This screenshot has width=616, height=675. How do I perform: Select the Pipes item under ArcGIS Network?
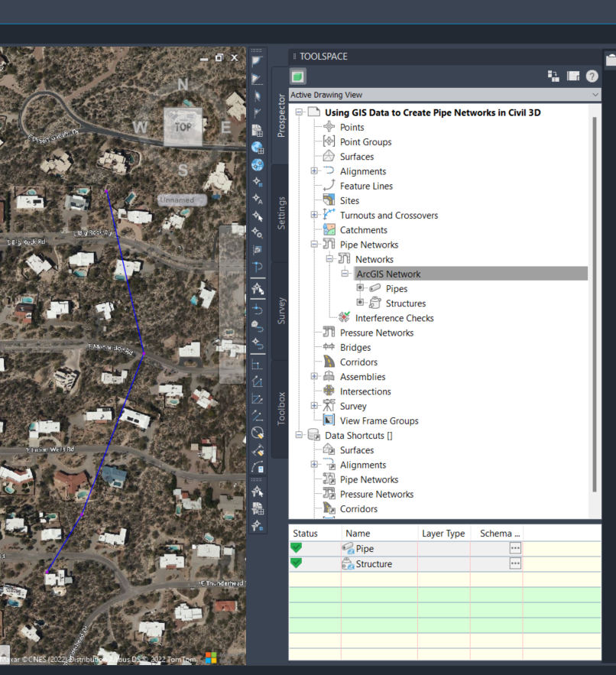tap(397, 288)
